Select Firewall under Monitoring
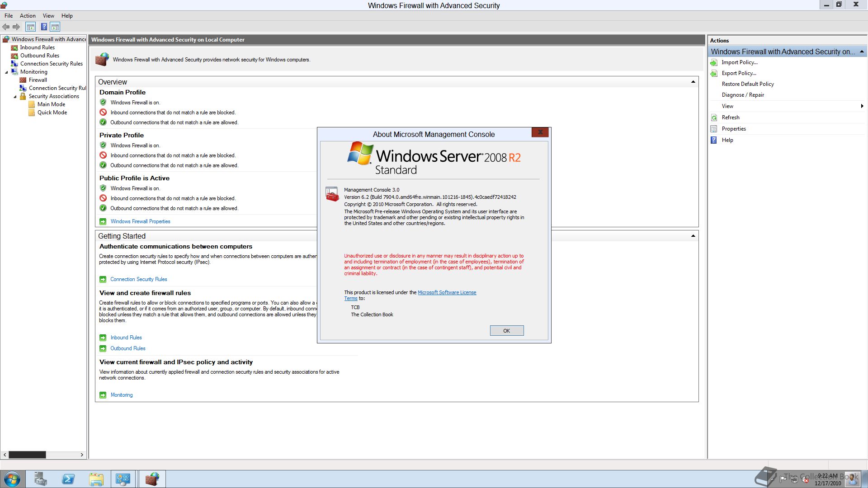Image resolution: width=868 pixels, height=488 pixels. pos(38,80)
